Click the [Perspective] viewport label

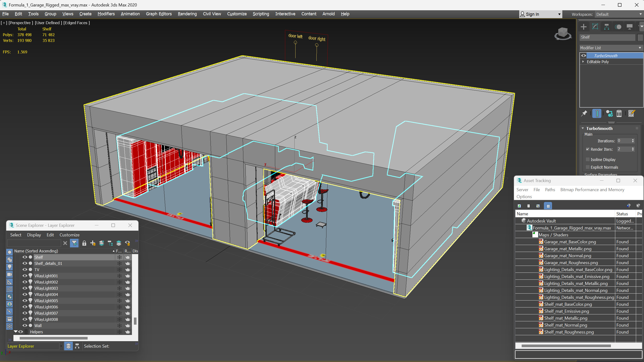[21, 23]
